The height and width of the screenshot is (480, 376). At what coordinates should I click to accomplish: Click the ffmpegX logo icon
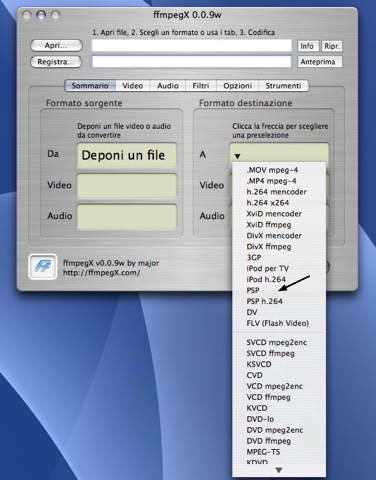pyautogui.click(x=43, y=267)
